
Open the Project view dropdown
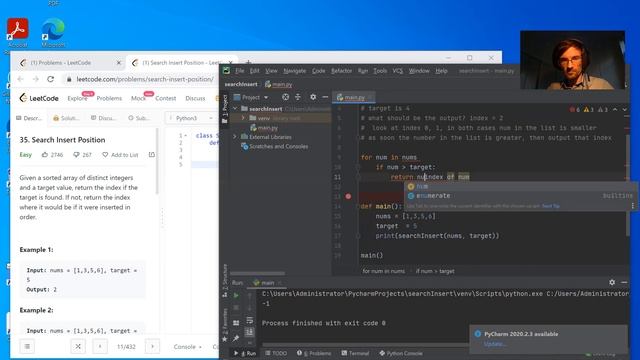251,97
